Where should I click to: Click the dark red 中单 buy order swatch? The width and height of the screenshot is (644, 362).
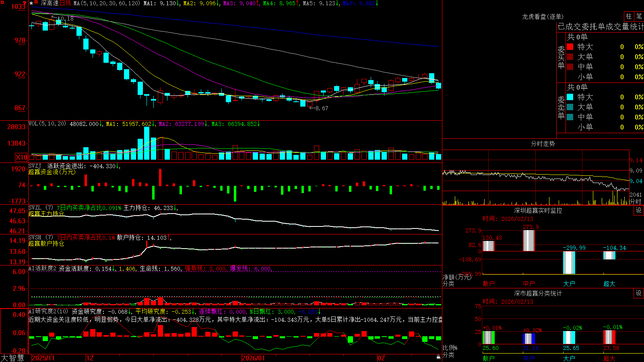570,67
